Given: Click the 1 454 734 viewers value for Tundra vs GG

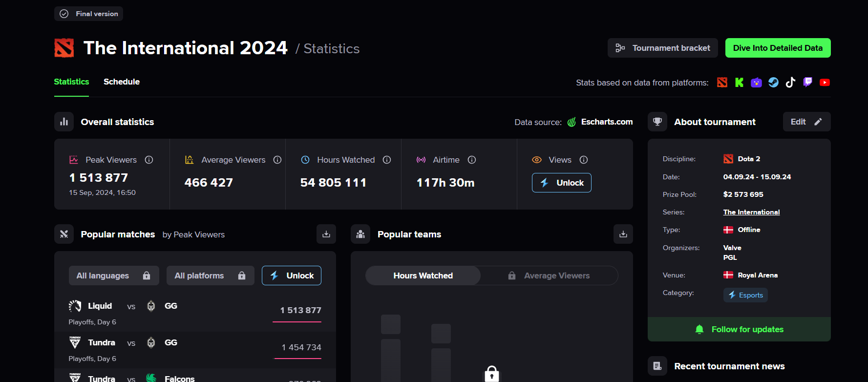Looking at the screenshot, I should 301,347.
